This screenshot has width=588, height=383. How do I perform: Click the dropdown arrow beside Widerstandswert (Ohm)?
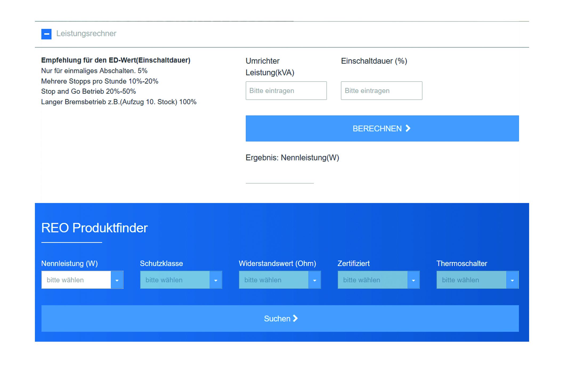click(x=315, y=280)
